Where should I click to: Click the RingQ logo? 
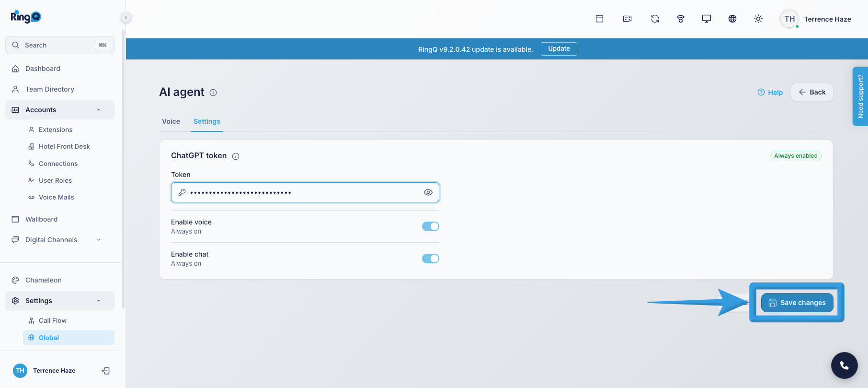tap(26, 17)
